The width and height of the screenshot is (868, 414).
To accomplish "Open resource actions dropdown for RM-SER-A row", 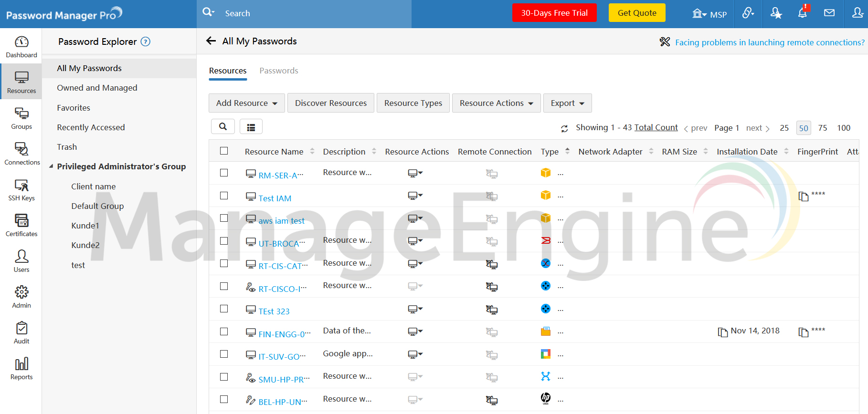I will tap(415, 173).
